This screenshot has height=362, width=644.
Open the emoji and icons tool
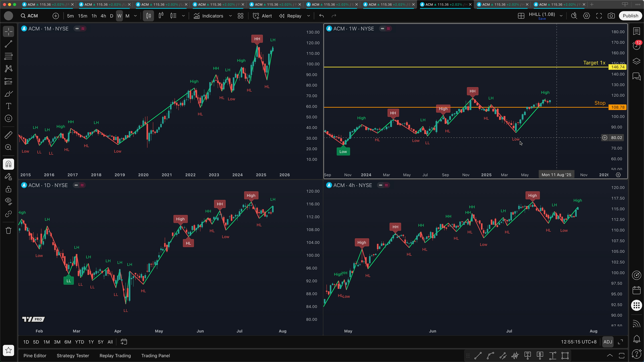(9, 118)
